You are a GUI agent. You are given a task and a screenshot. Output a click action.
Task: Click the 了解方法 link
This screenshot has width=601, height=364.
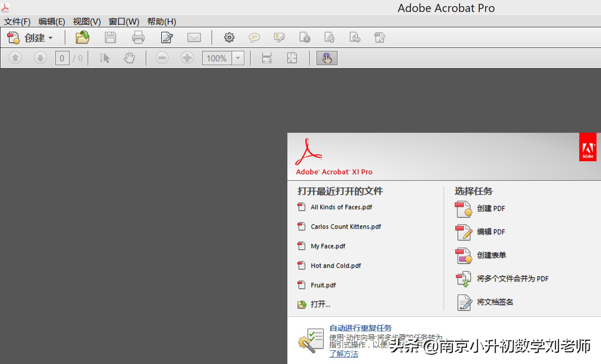[343, 354]
